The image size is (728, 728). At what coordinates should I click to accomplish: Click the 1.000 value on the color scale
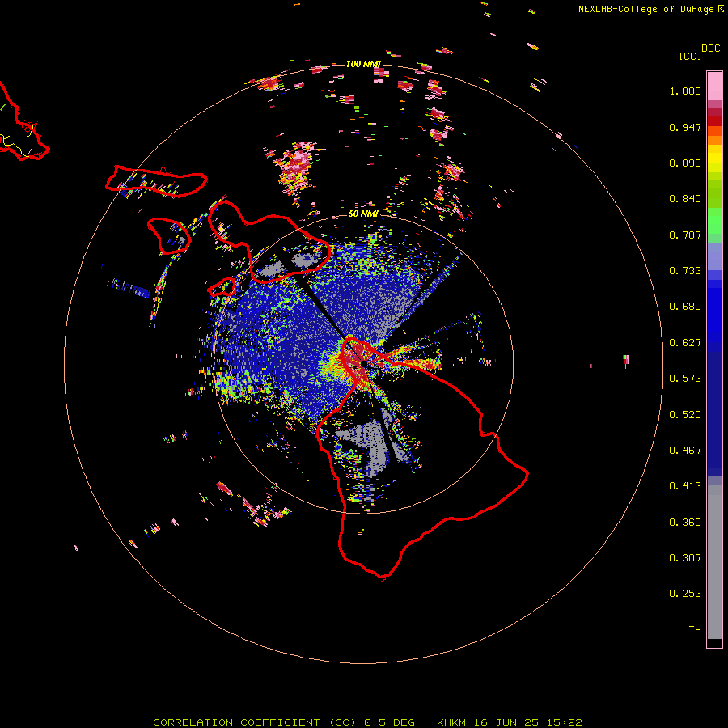[x=685, y=91]
